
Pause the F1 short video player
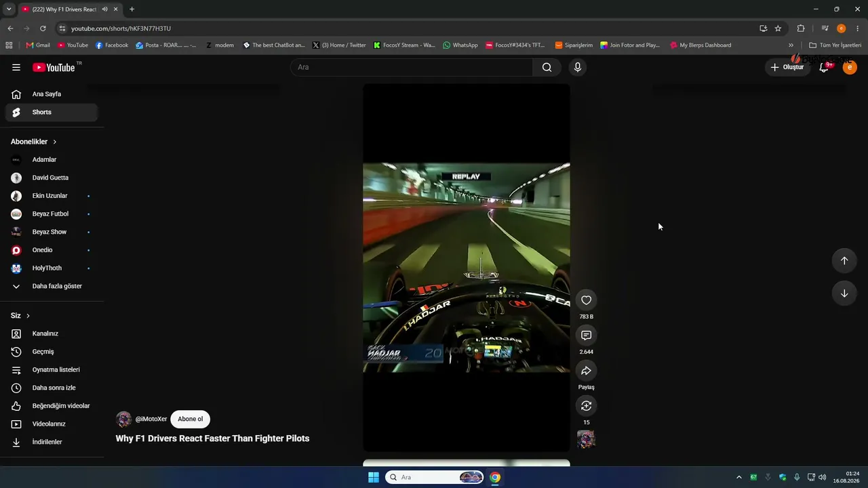[x=467, y=267]
